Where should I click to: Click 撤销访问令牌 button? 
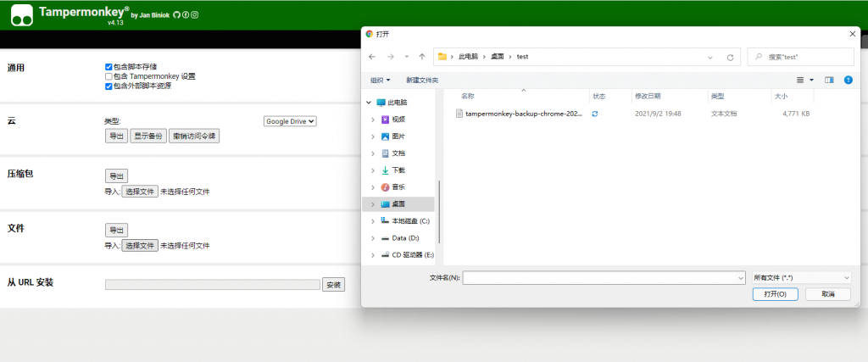pos(194,136)
